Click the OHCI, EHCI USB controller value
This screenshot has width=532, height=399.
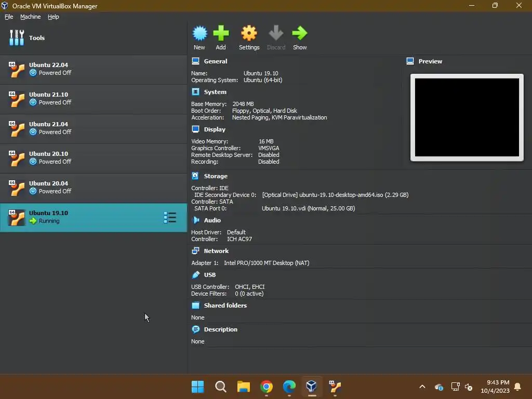[250, 287]
